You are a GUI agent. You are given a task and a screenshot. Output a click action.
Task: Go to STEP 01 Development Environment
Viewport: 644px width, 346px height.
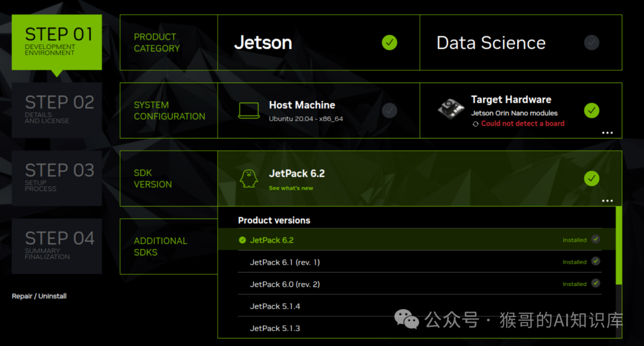pos(57,42)
